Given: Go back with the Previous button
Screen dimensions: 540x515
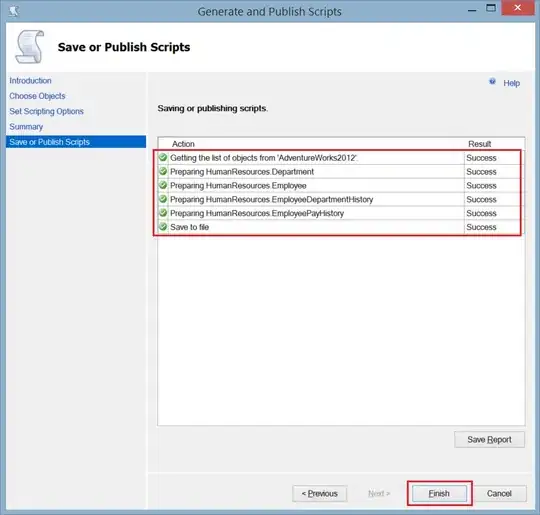Looking at the screenshot, I should 320,494.
